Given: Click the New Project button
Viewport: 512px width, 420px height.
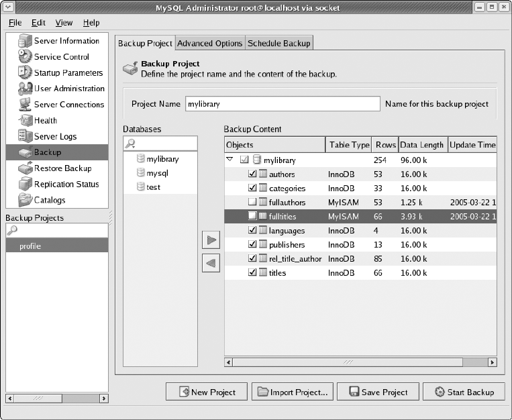Looking at the screenshot, I should tap(207, 392).
